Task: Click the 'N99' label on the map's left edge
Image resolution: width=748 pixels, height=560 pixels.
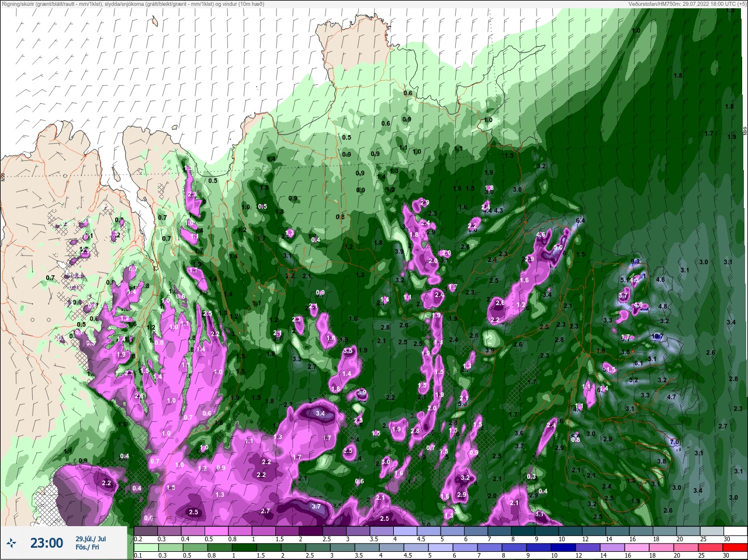Action: [3, 176]
